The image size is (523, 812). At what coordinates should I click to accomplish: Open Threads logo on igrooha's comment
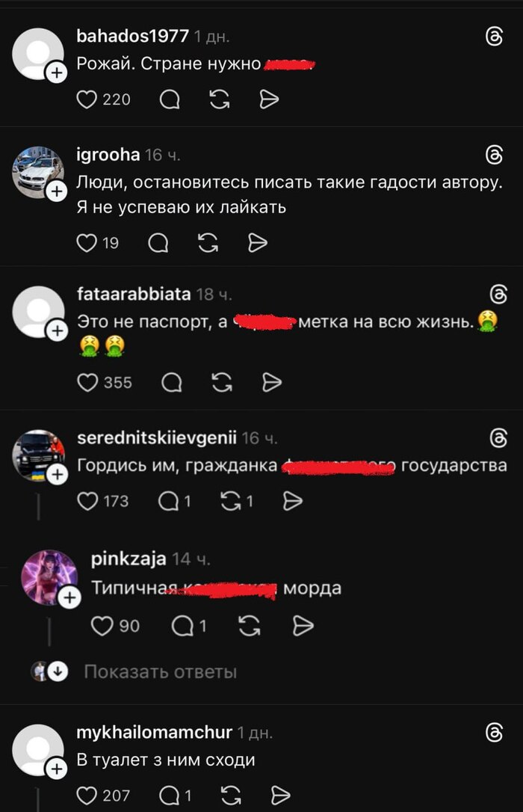pyautogui.click(x=495, y=154)
